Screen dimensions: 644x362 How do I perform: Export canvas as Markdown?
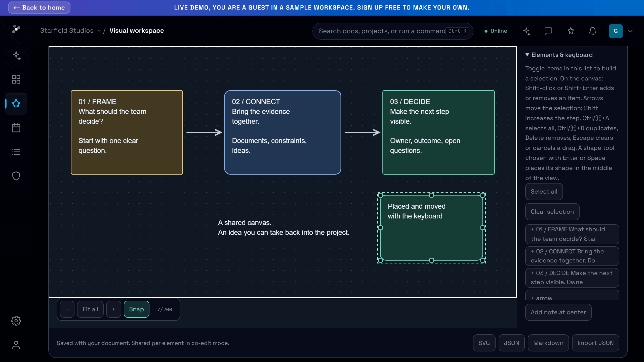(548, 343)
